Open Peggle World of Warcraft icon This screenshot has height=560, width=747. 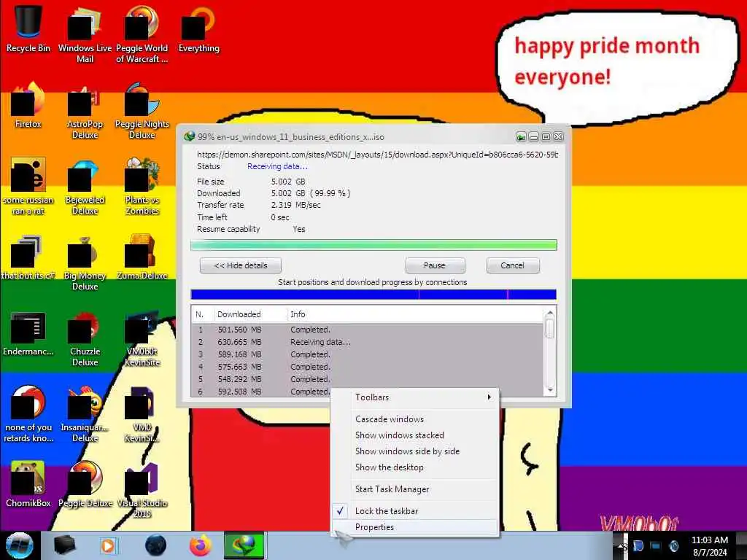[x=142, y=34]
